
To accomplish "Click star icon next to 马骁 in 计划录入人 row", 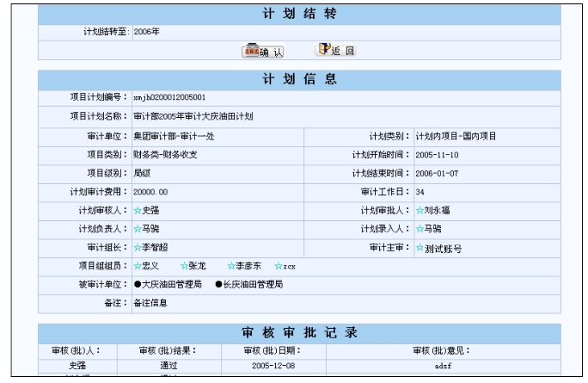I will tap(419, 230).
